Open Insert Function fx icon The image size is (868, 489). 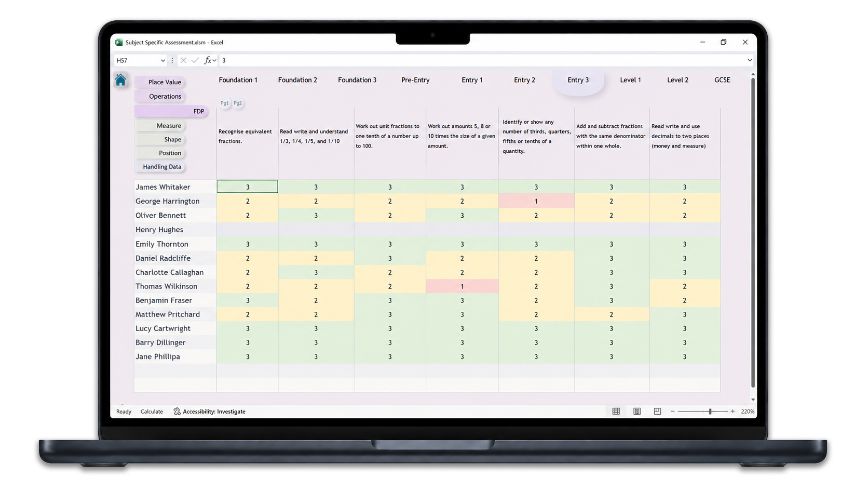(208, 60)
